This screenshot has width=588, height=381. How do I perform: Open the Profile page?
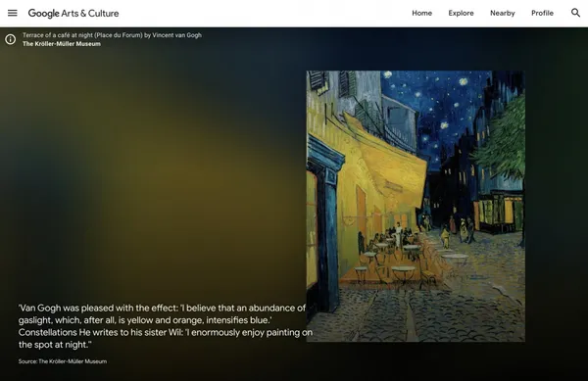click(x=542, y=13)
